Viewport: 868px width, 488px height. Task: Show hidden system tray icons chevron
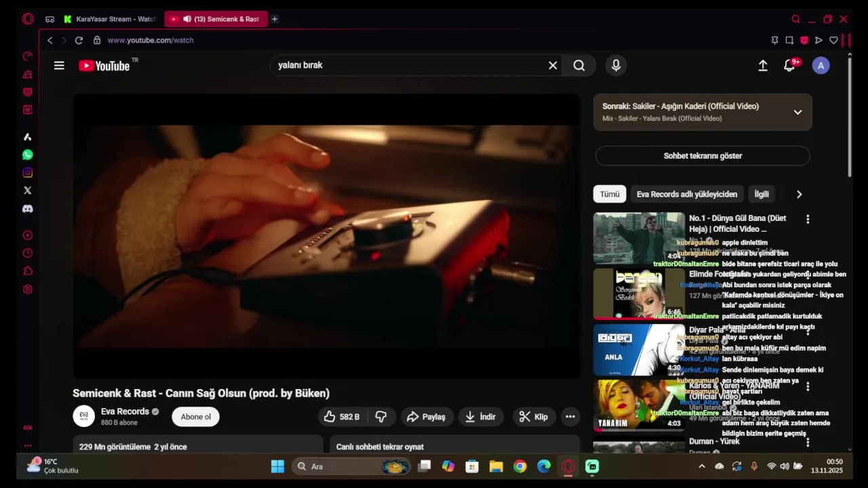coord(701,466)
